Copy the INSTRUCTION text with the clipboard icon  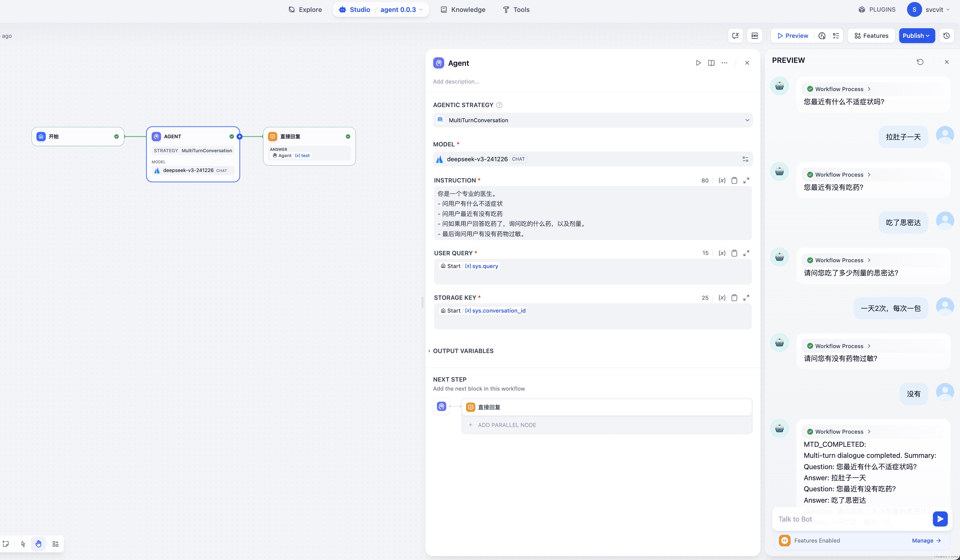pyautogui.click(x=734, y=180)
